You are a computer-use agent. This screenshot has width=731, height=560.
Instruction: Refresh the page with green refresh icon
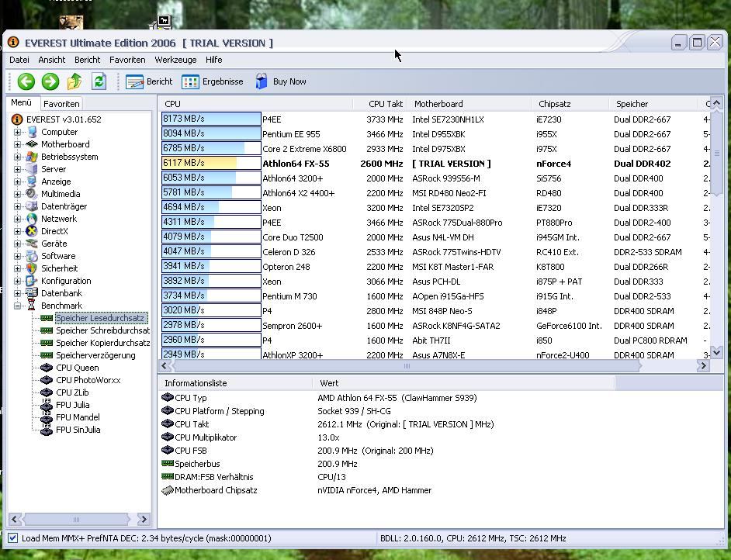pyautogui.click(x=99, y=81)
